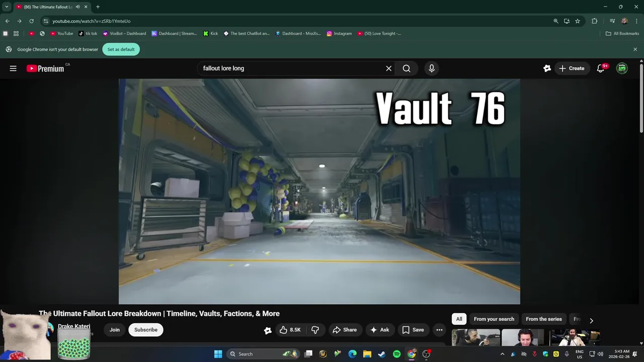Click the magnifier search button

point(407,68)
